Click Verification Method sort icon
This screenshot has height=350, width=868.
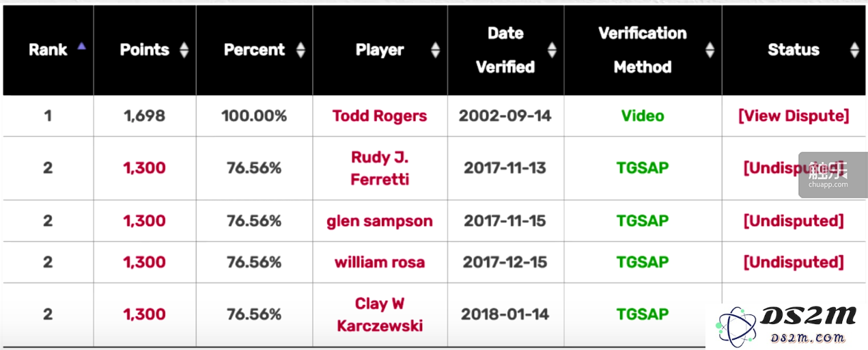710,50
